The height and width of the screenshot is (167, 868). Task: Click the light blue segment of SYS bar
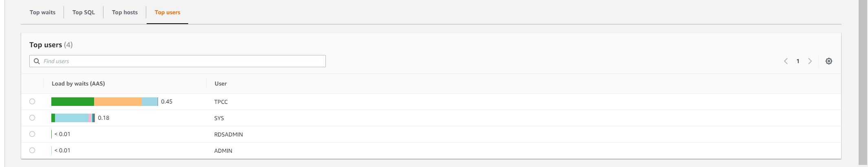71,118
